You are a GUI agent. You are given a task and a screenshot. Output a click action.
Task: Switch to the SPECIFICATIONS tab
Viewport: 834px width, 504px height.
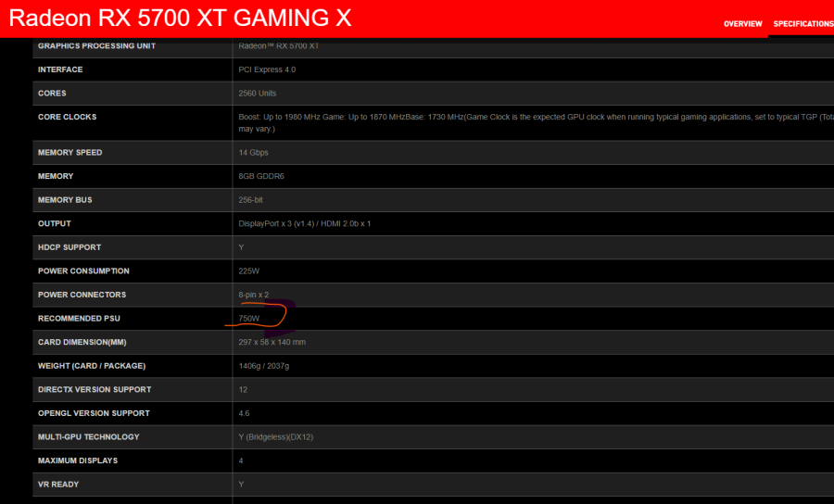(803, 24)
